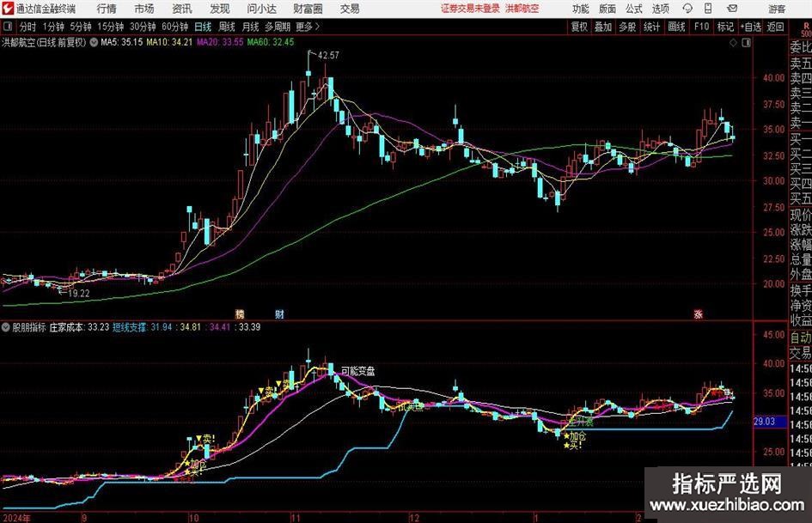Click the 可能变盘 signal annotation
This screenshot has height=523, width=812.
tap(357, 371)
